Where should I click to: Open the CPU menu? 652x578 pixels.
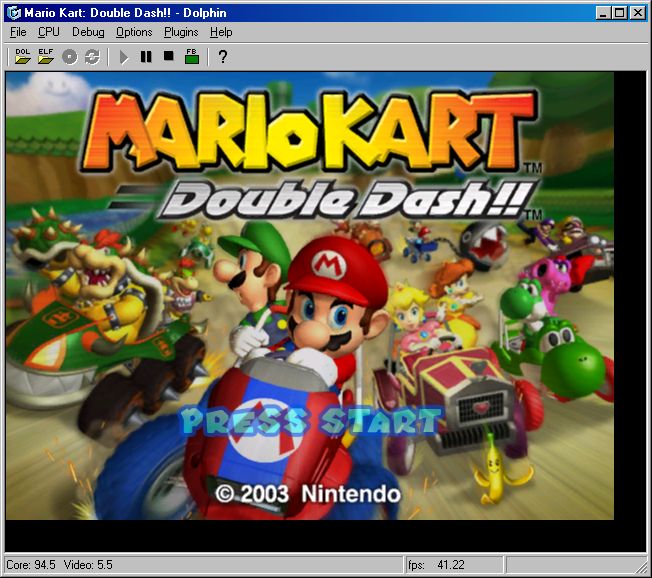49,32
